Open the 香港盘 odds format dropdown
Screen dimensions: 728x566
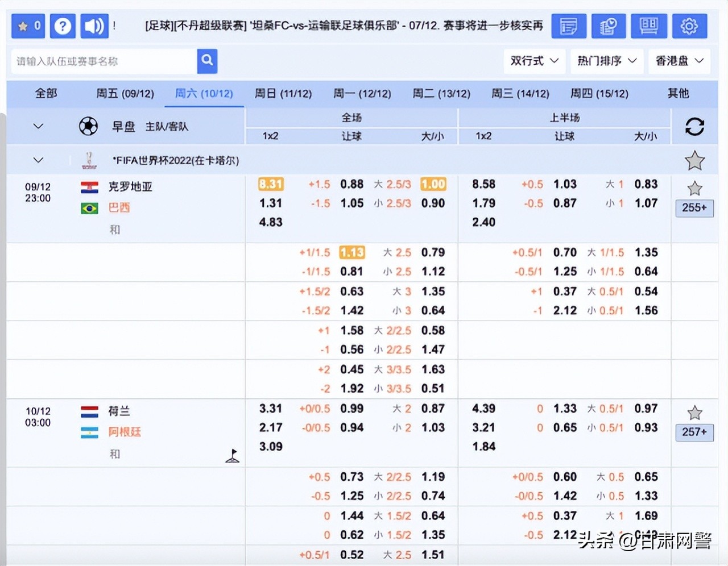[679, 61]
